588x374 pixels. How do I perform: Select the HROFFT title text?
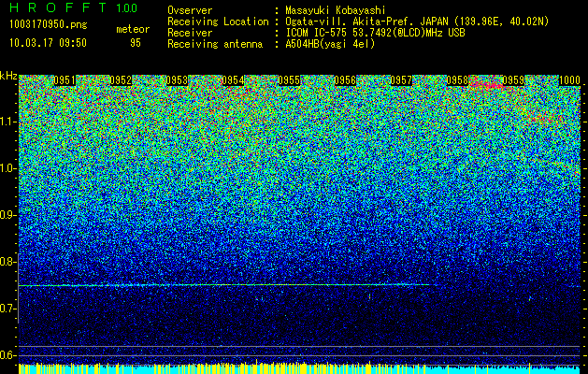pyautogui.click(x=58, y=7)
